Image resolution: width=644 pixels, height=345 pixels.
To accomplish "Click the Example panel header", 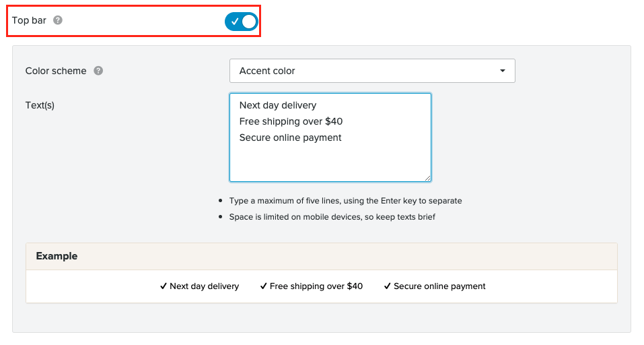I will (x=321, y=256).
